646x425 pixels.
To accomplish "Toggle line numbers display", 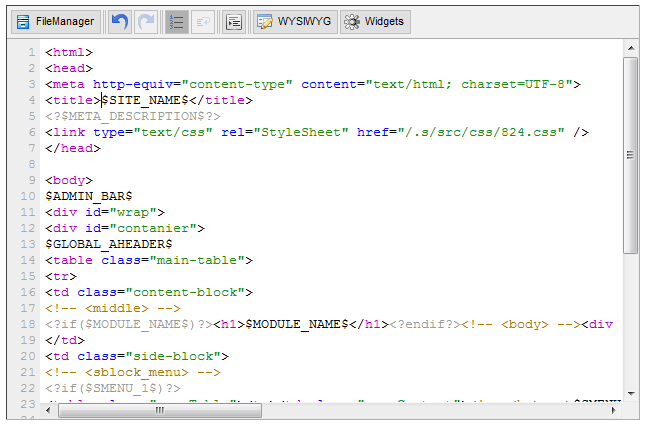I will coord(177,21).
